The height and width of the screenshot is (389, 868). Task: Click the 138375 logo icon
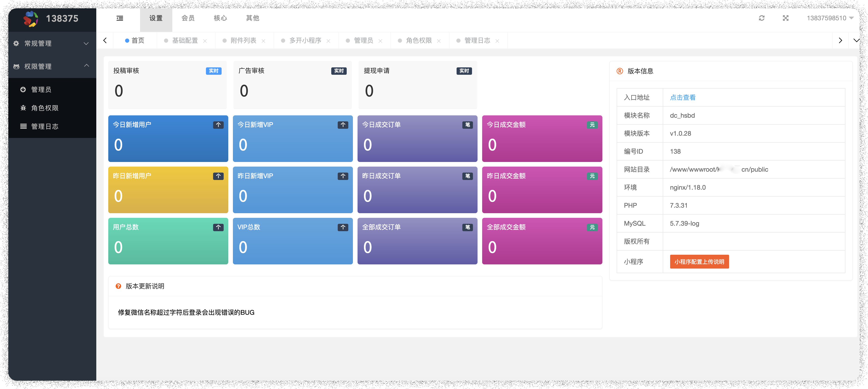[31, 18]
